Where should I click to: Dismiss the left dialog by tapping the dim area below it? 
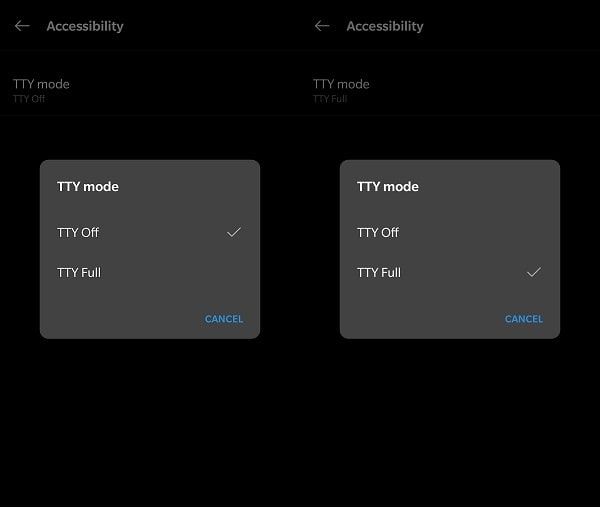coord(150,420)
